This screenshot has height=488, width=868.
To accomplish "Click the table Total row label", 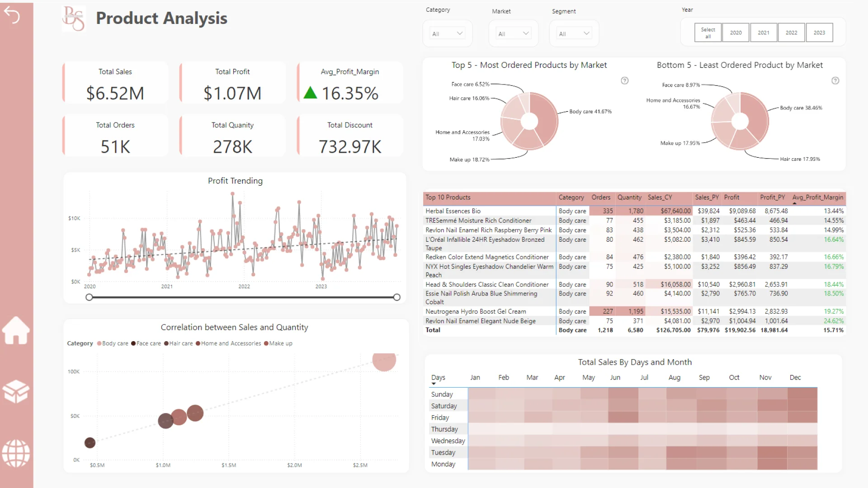I will [433, 330].
